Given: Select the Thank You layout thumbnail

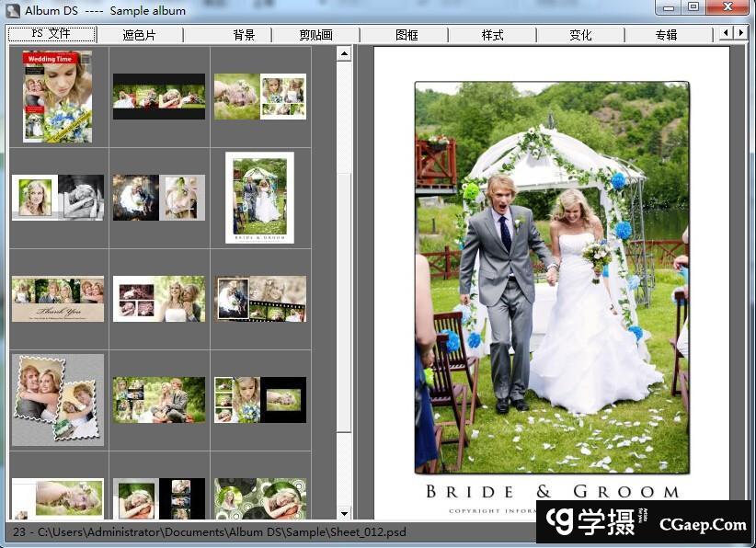Looking at the screenshot, I should (58, 299).
